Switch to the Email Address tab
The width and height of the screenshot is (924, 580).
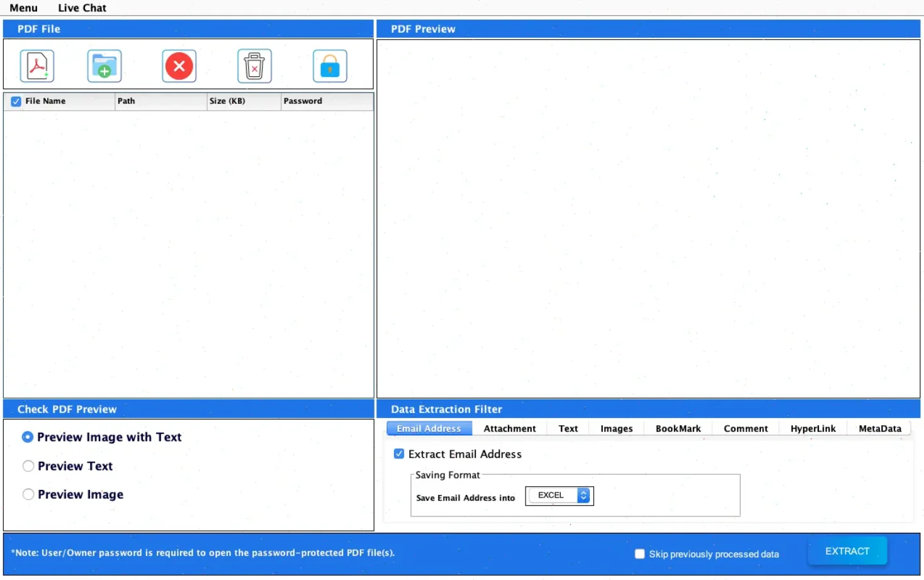pyautogui.click(x=429, y=428)
